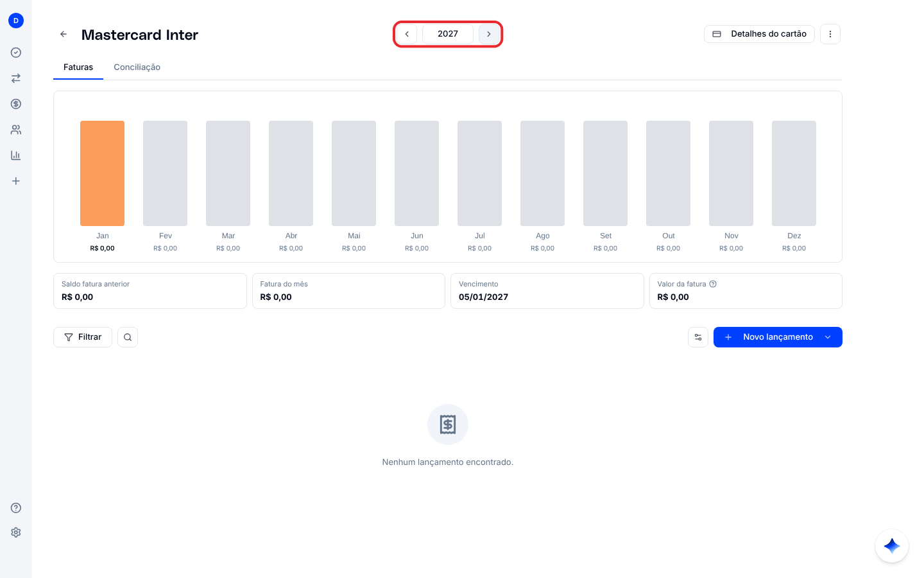Select the Nov invoice bar
Viewport: 924px width, 578px height.
pos(732,173)
